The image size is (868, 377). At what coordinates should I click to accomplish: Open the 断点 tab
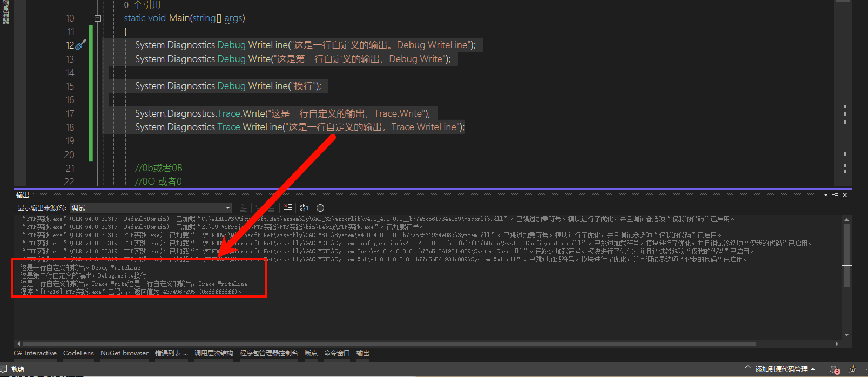(311, 353)
